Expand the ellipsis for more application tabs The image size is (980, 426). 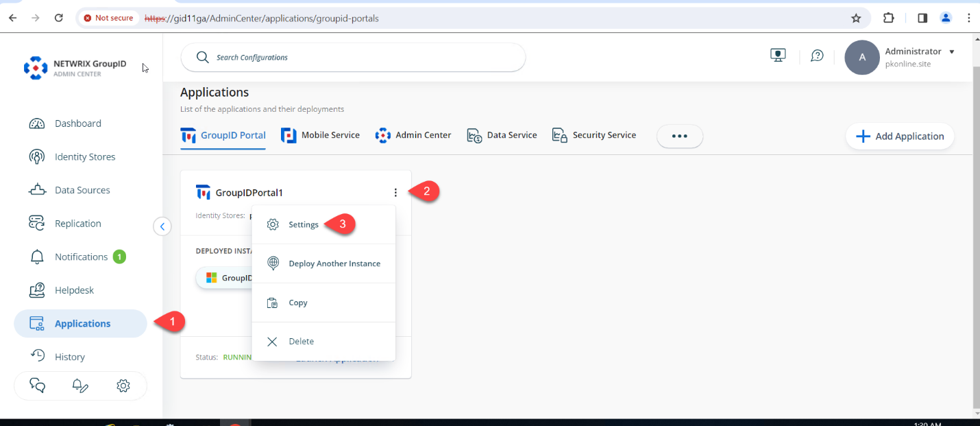(x=679, y=136)
